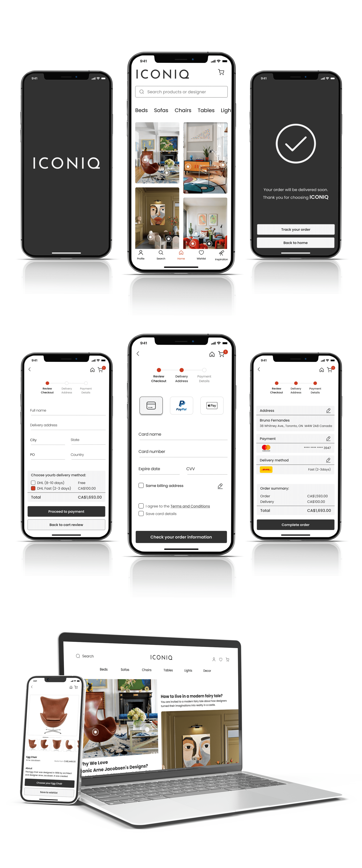Enable Same billing address checkbox
The image size is (362, 868).
point(144,487)
